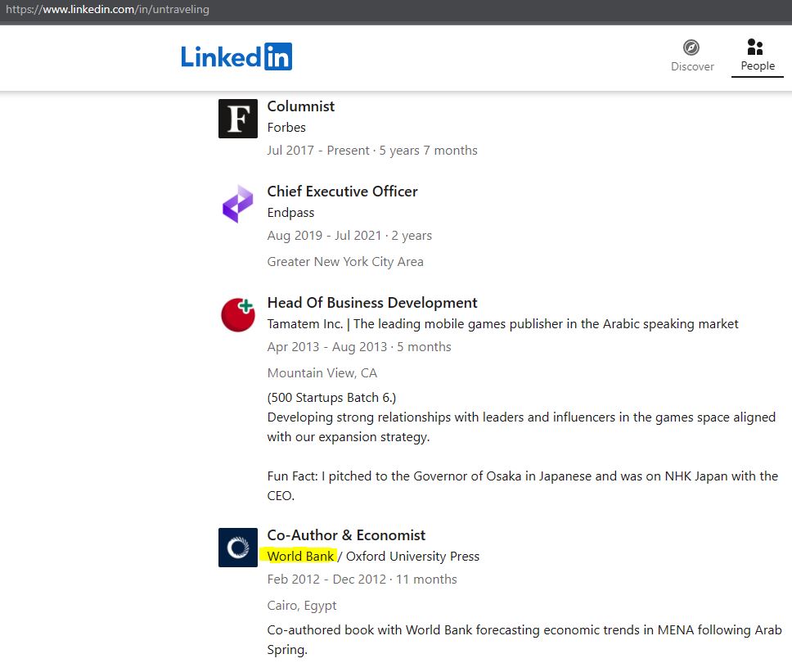Image resolution: width=792 pixels, height=672 pixels.
Task: Open the Co-Author & Economist title
Action: coord(346,535)
